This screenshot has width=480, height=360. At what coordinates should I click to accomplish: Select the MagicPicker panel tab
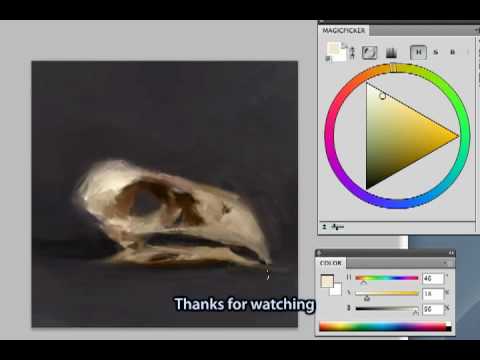point(344,30)
